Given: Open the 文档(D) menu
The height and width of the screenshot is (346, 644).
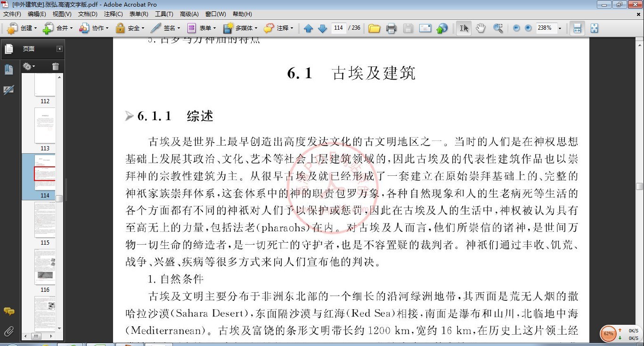Looking at the screenshot, I should point(88,14).
